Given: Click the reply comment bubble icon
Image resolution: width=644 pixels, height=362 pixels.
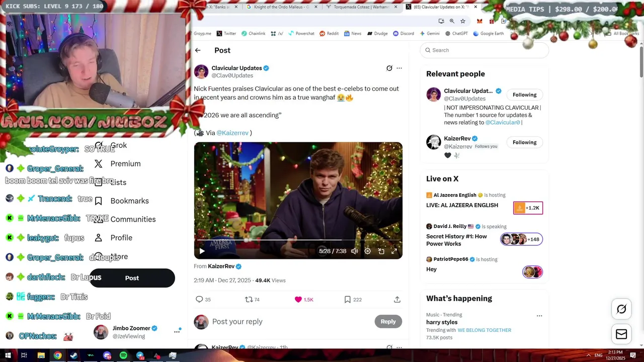Looking at the screenshot, I should pyautogui.click(x=200, y=299).
